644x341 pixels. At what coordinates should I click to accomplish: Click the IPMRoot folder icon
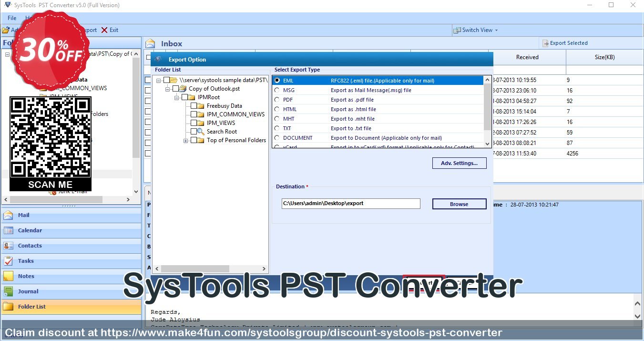pos(192,97)
